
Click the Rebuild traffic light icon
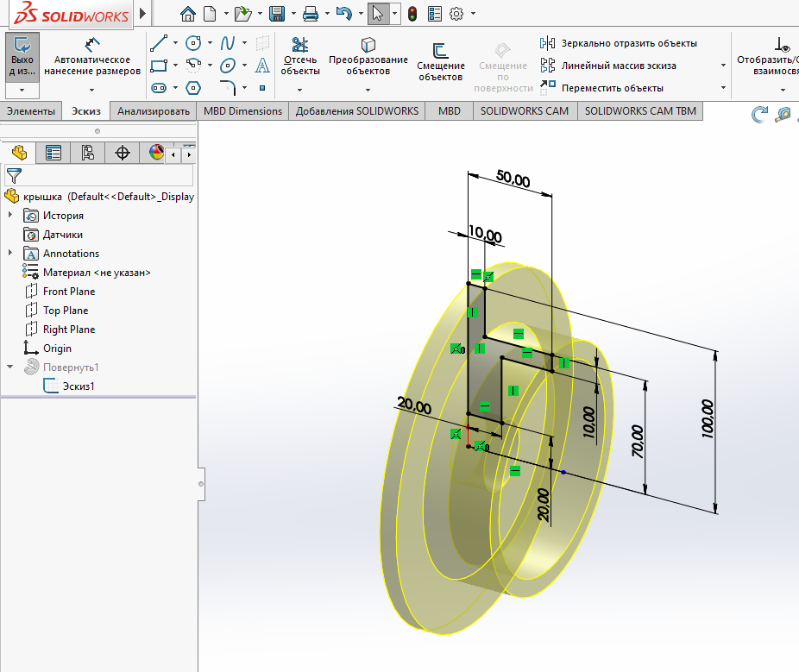pyautogui.click(x=412, y=14)
